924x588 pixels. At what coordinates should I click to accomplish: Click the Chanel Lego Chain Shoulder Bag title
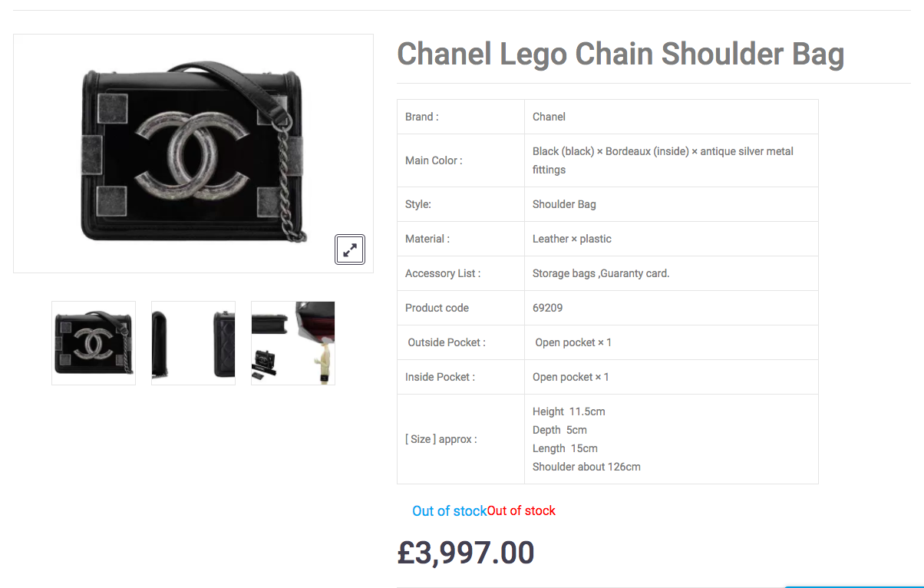pos(620,55)
